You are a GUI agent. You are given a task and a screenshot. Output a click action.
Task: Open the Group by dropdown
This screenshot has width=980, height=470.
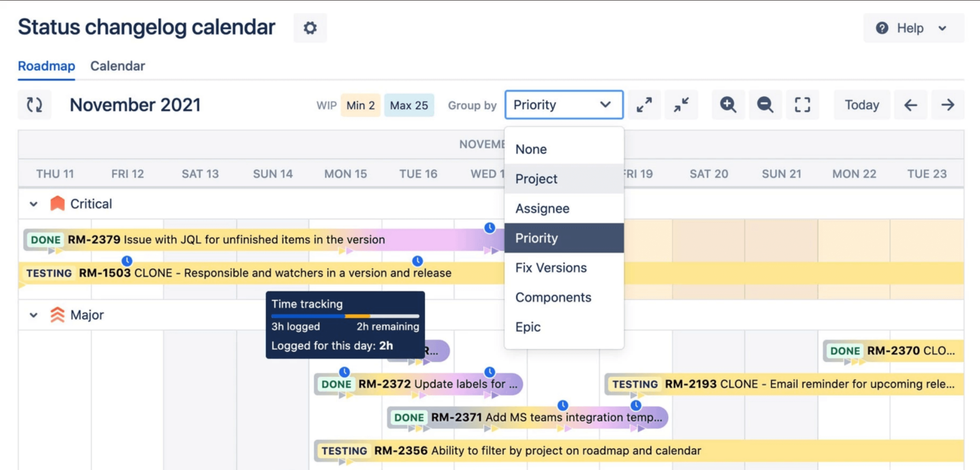[x=563, y=105]
